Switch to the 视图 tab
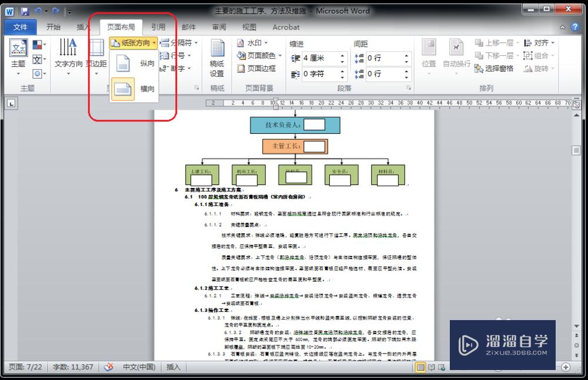 pyautogui.click(x=249, y=27)
